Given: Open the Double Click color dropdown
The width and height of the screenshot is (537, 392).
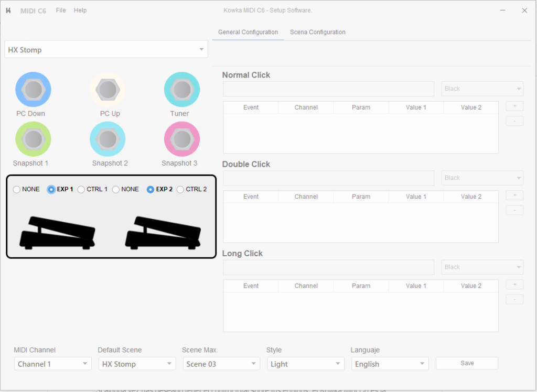Looking at the screenshot, I should click(x=482, y=178).
